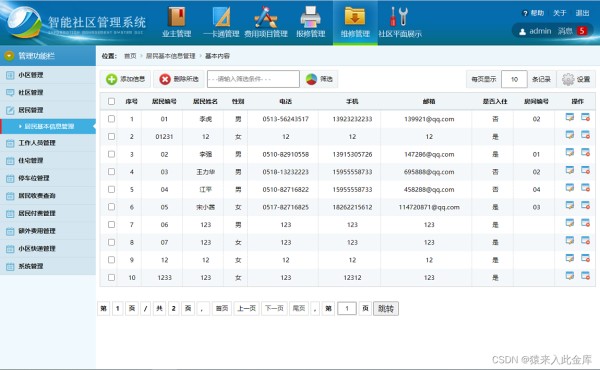
Task: Select 居民基本信息管理 submenu item
Action: tap(48, 126)
